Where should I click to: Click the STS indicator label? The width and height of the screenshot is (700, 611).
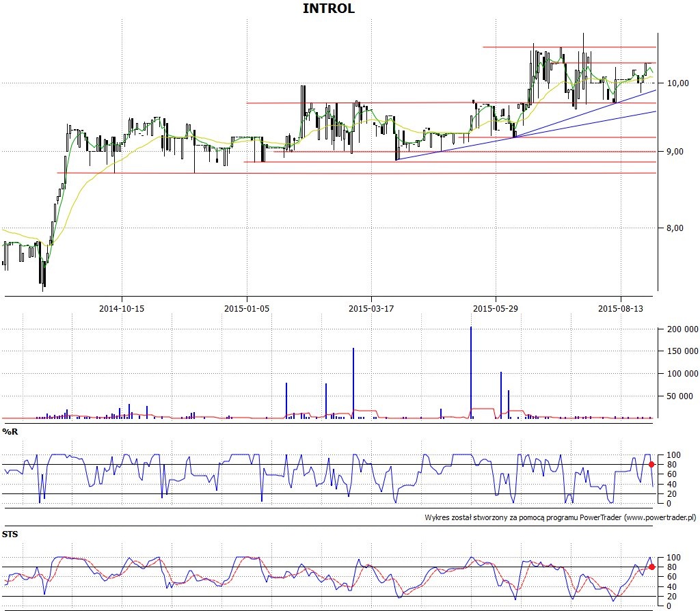click(10, 534)
